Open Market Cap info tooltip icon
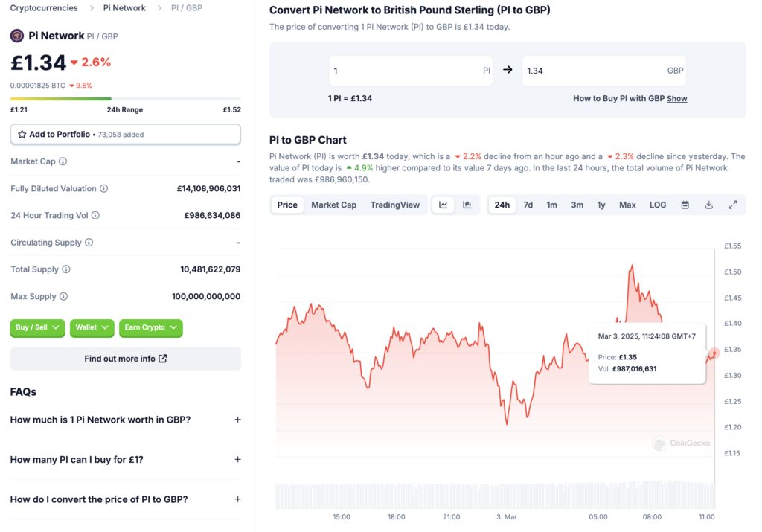This screenshot has width=762, height=532. point(63,161)
